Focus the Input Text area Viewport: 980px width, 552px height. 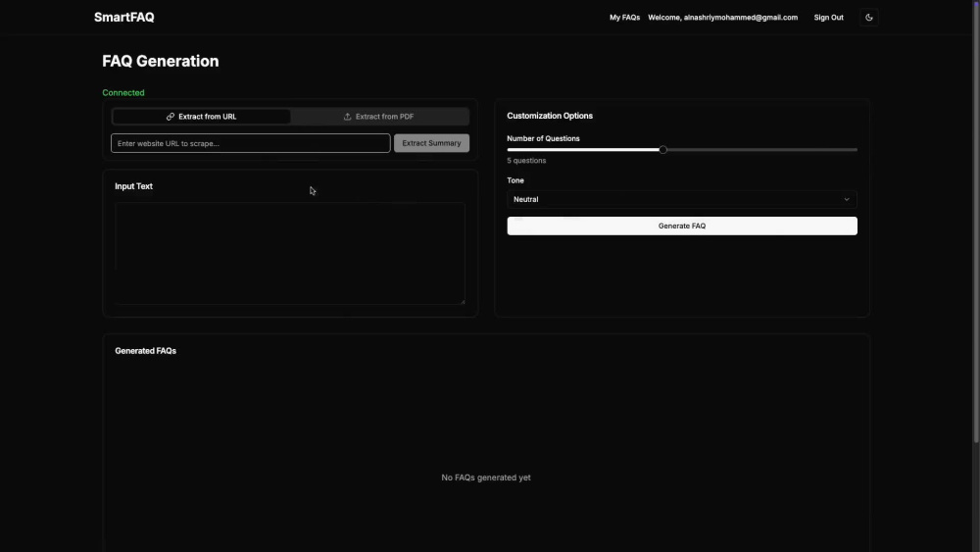click(x=289, y=253)
